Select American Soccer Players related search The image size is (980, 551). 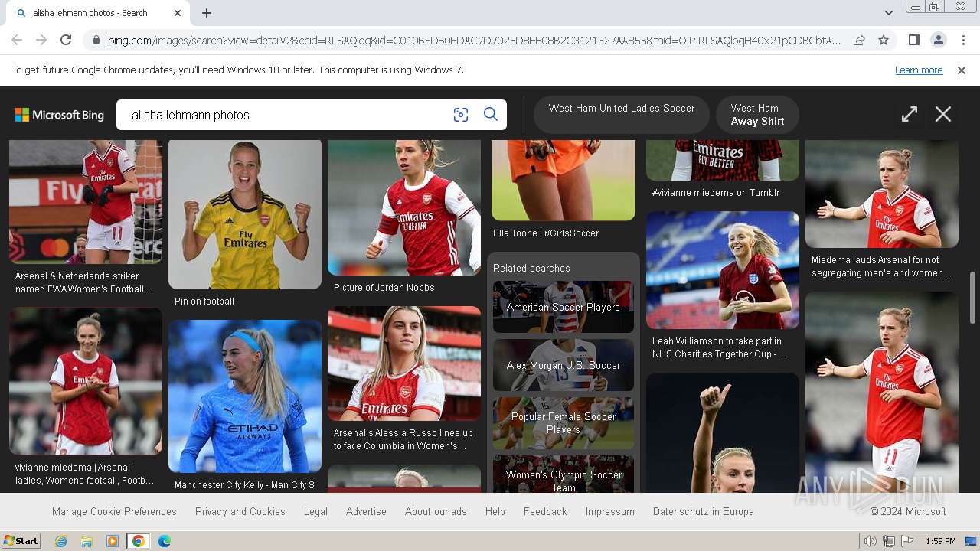[x=563, y=307]
